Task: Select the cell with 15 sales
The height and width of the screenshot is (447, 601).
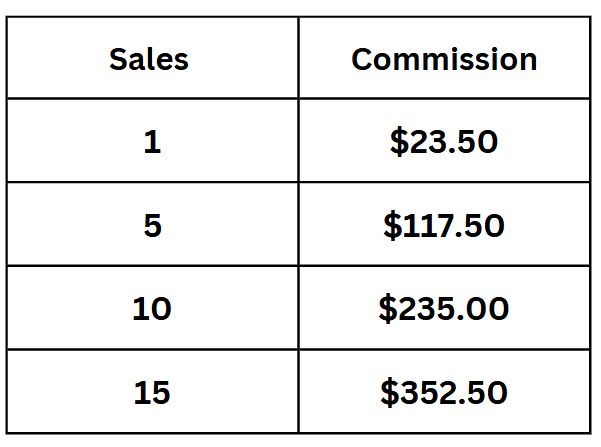Action: 152,392
